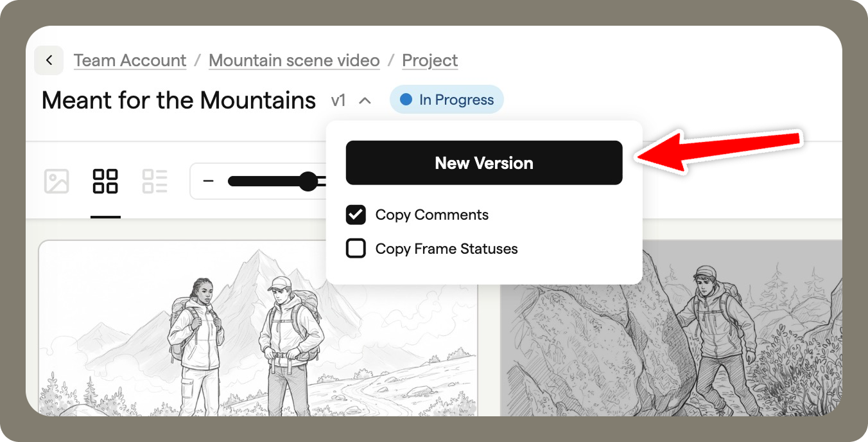Viewport: 868px width, 442px height.
Task: Go to Team Account breadcrumb
Action: pos(130,61)
